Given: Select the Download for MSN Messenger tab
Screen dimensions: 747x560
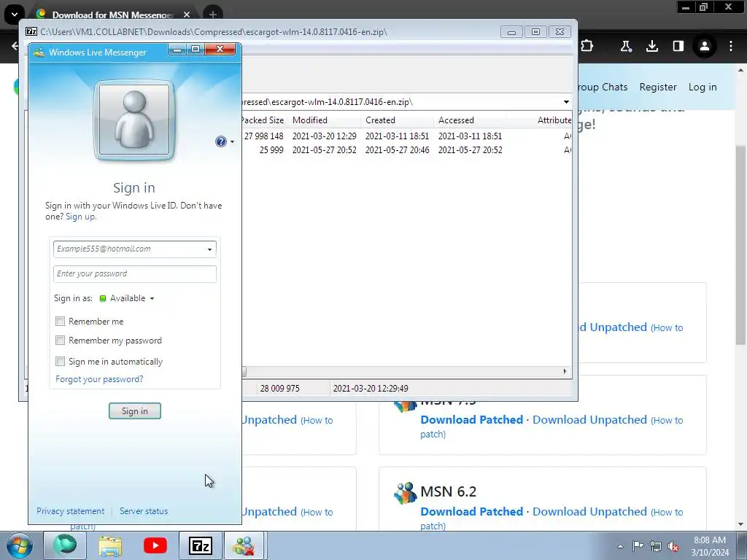Looking at the screenshot, I should tap(112, 15).
